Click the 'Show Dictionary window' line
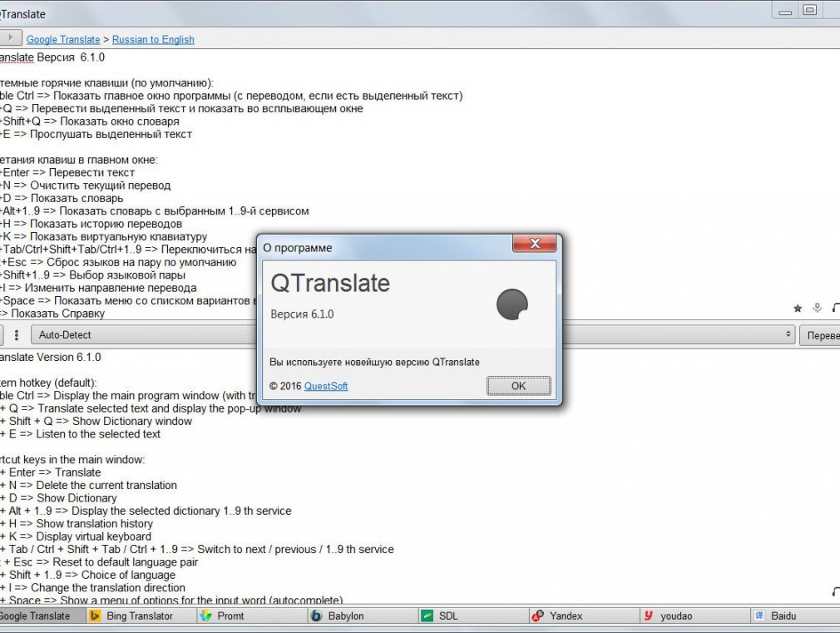 pyautogui.click(x=96, y=421)
